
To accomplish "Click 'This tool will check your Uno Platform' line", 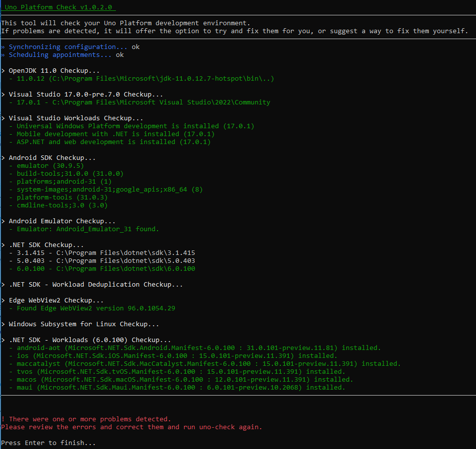I will click(126, 23).
